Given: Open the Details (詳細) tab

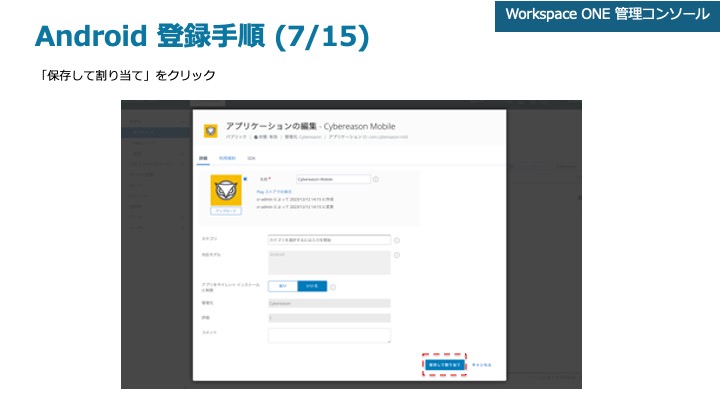Looking at the screenshot, I should (x=203, y=158).
